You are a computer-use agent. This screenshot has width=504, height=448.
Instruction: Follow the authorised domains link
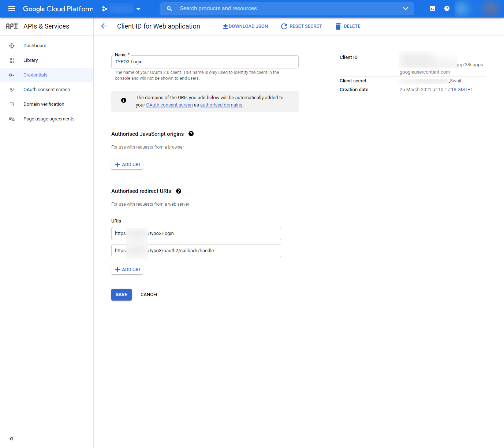pyautogui.click(x=221, y=105)
